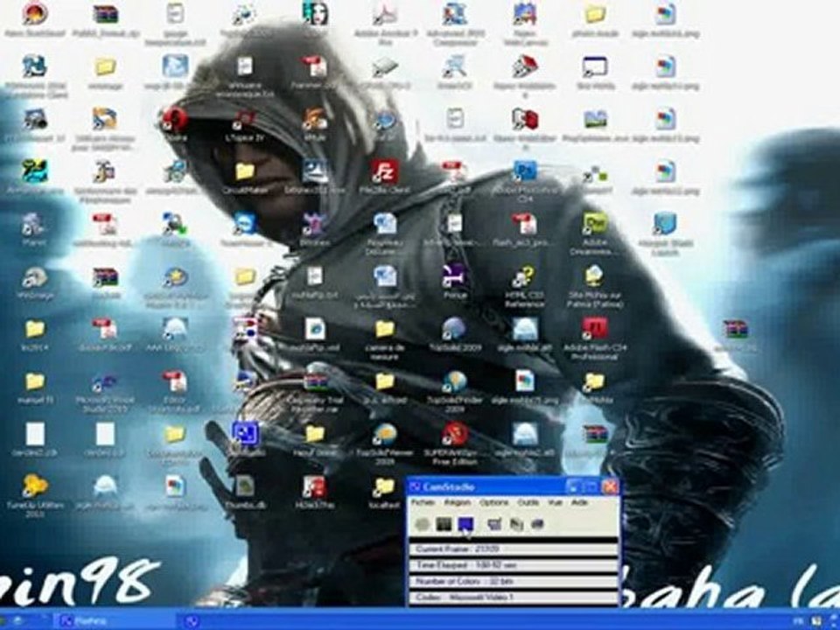Select the Thumbs.db file on desktop
Screen dimensions: 840x630
coord(245,492)
